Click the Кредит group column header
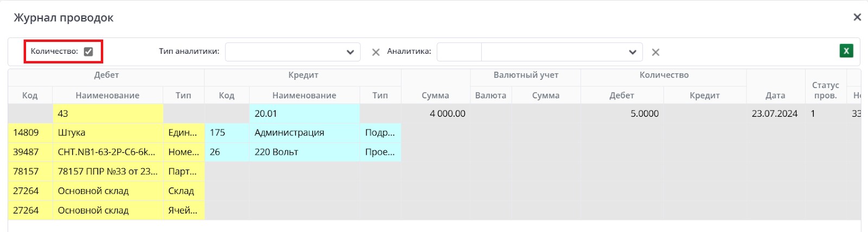The width and height of the screenshot is (868, 232). coord(303,75)
